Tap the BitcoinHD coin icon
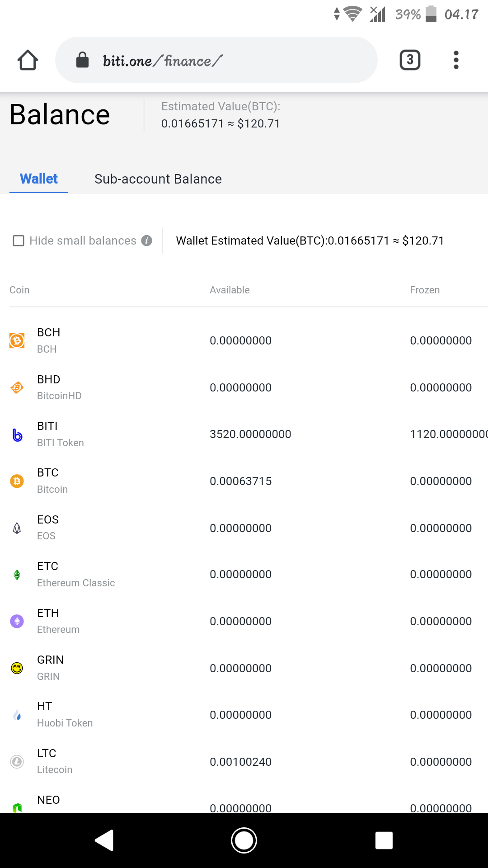 [x=17, y=387]
